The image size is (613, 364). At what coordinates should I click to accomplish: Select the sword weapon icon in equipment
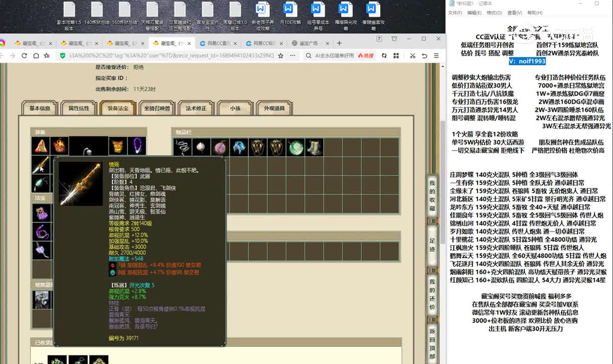(40, 165)
